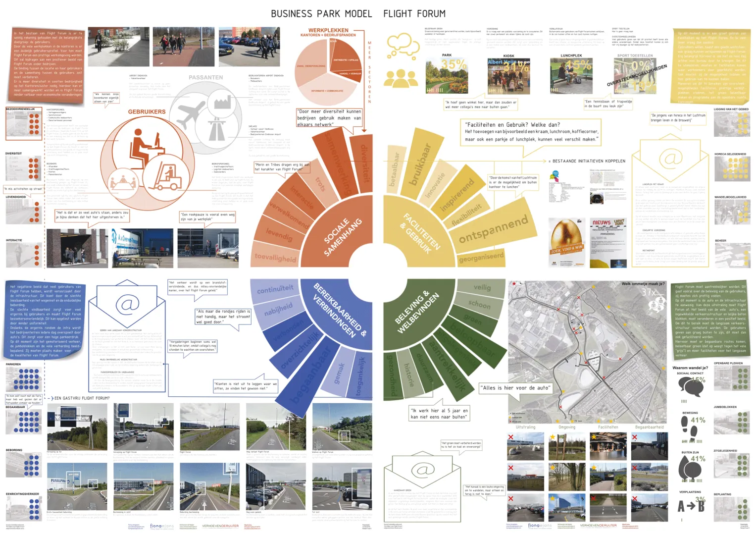Click the airplane icon under PASSANTEN
The height and width of the screenshot is (535, 756).
tap(192, 115)
